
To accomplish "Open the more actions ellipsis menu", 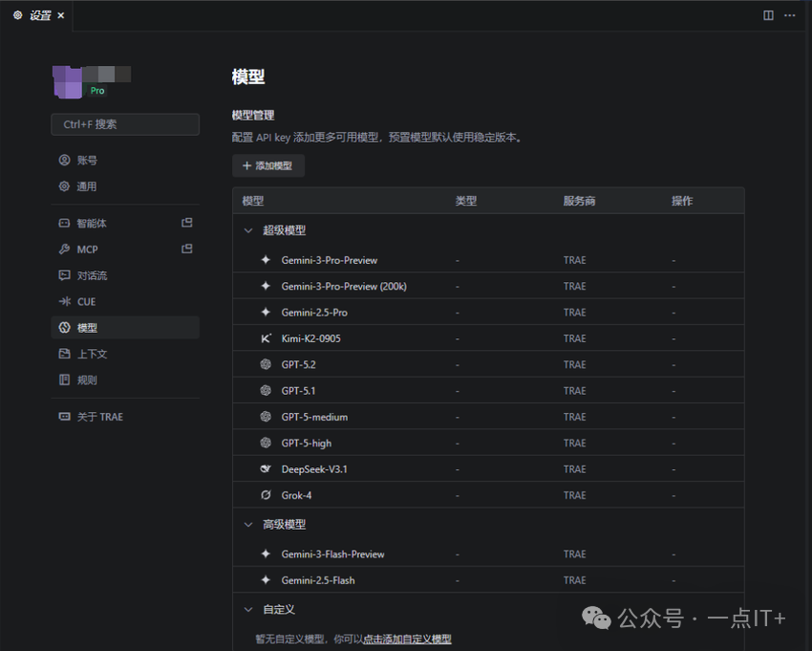I will coord(790,15).
